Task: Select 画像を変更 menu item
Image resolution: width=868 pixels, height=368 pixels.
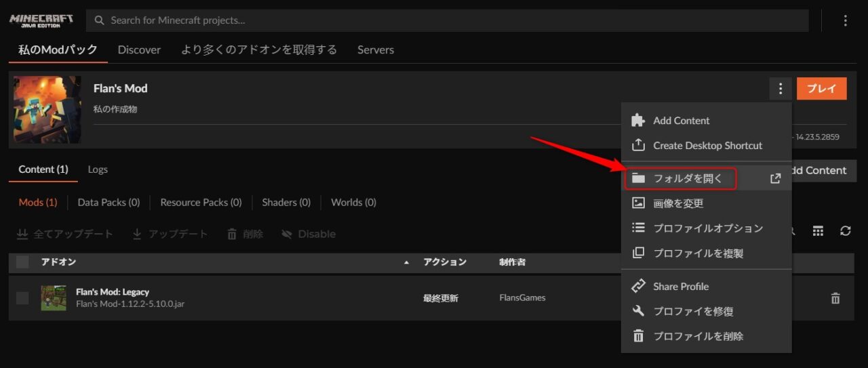Action: point(706,203)
